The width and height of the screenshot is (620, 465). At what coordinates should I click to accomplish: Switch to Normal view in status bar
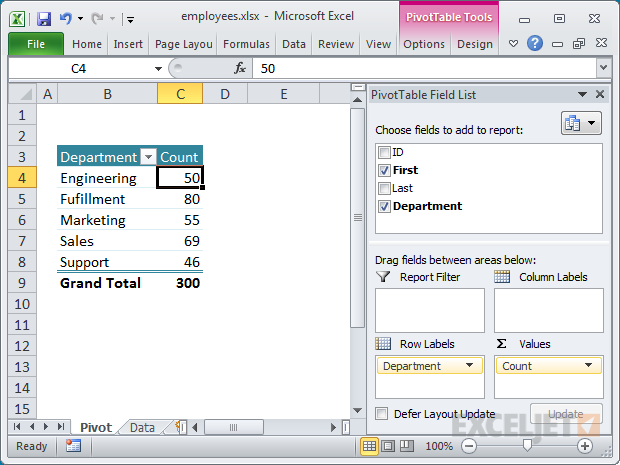tap(369, 446)
